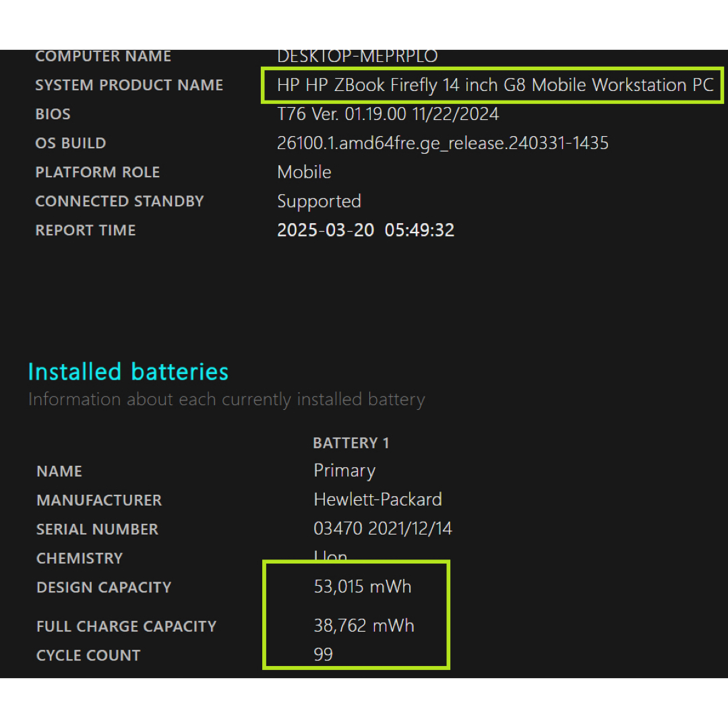The width and height of the screenshot is (728, 728).
Task: Click the Hewlett-Packard manufacturer value
Action: (377, 500)
